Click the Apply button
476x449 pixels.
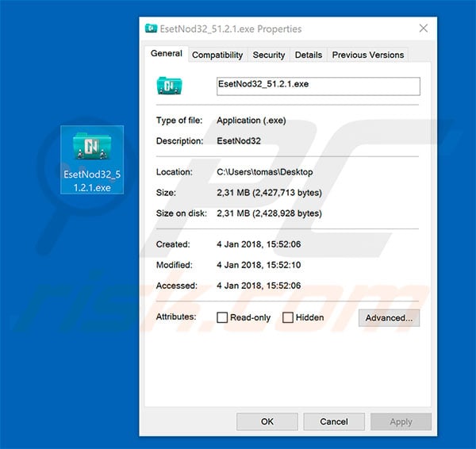point(401,421)
